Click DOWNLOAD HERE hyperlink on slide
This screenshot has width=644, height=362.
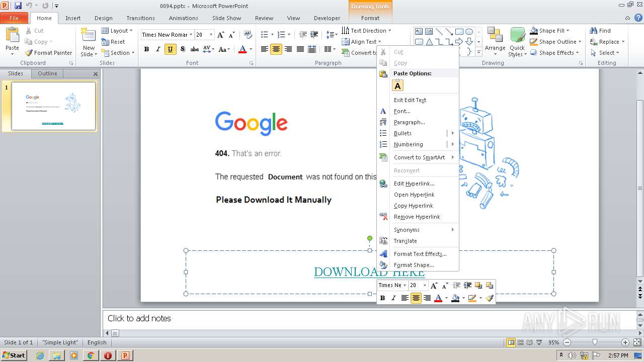click(x=369, y=272)
